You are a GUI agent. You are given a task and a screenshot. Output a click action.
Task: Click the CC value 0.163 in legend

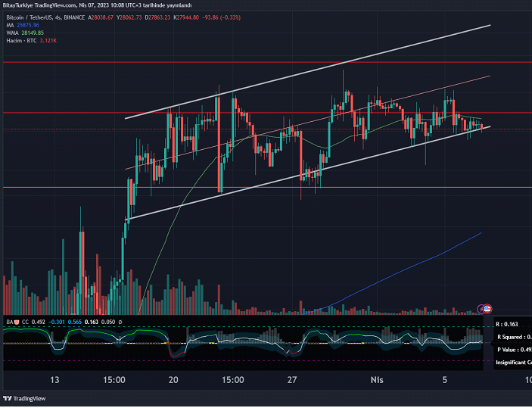point(92,322)
